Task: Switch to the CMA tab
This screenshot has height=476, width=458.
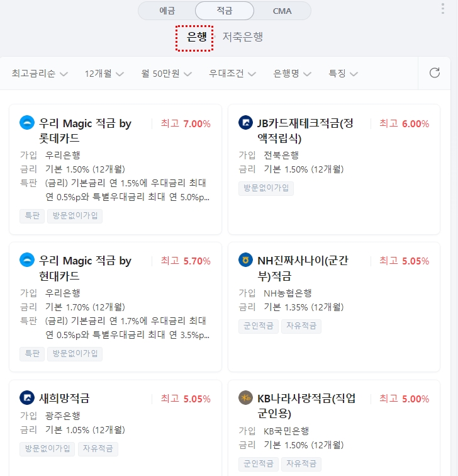Action: [x=282, y=11]
